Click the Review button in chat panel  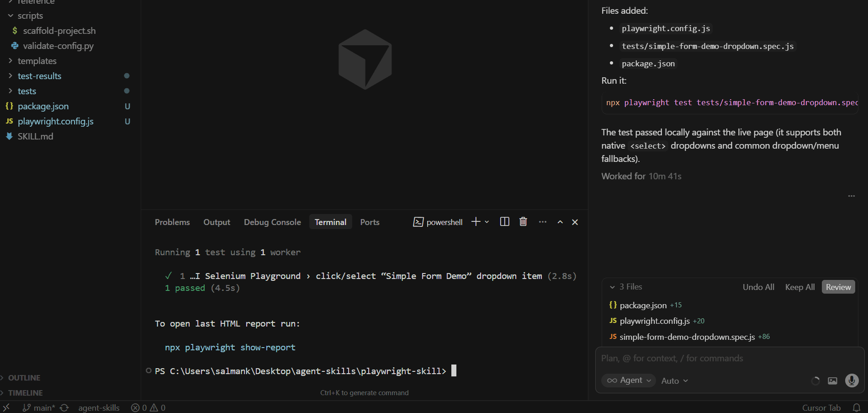[x=838, y=287]
